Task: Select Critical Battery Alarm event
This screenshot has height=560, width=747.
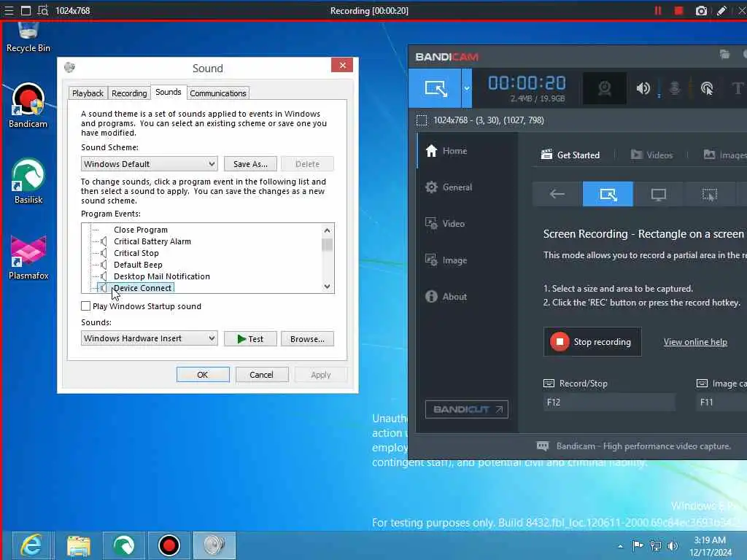Action: click(152, 241)
